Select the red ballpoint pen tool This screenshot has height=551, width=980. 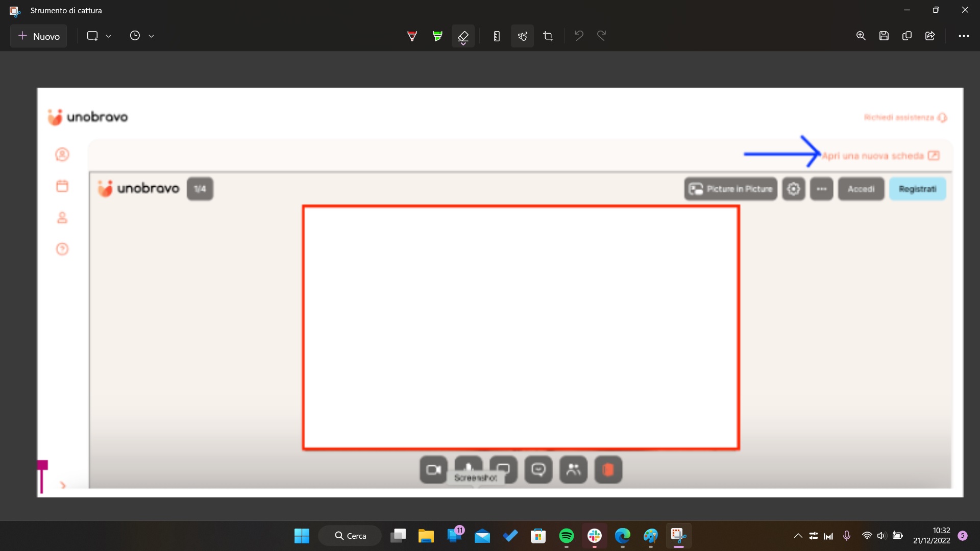point(412,36)
